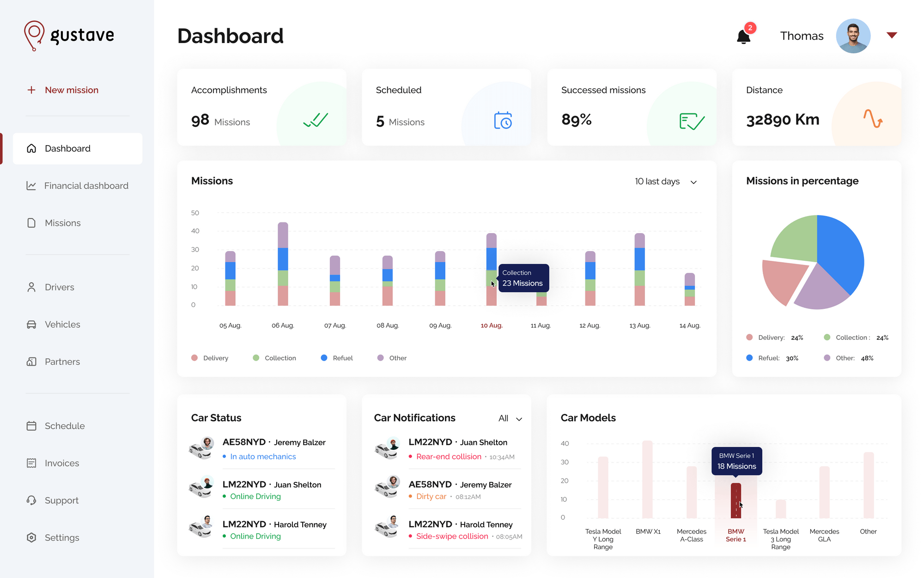Open Drivers management page
Viewport: 924px width, 578px height.
pyautogui.click(x=59, y=287)
